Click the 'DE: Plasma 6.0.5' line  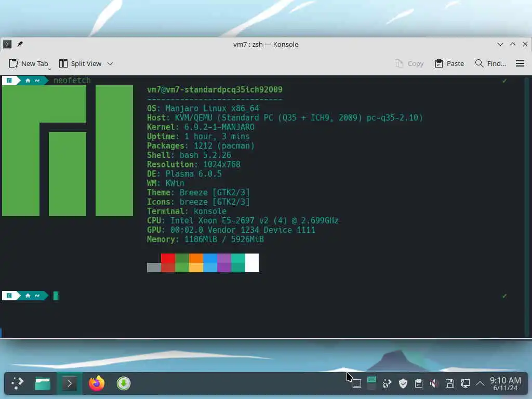[184, 174]
